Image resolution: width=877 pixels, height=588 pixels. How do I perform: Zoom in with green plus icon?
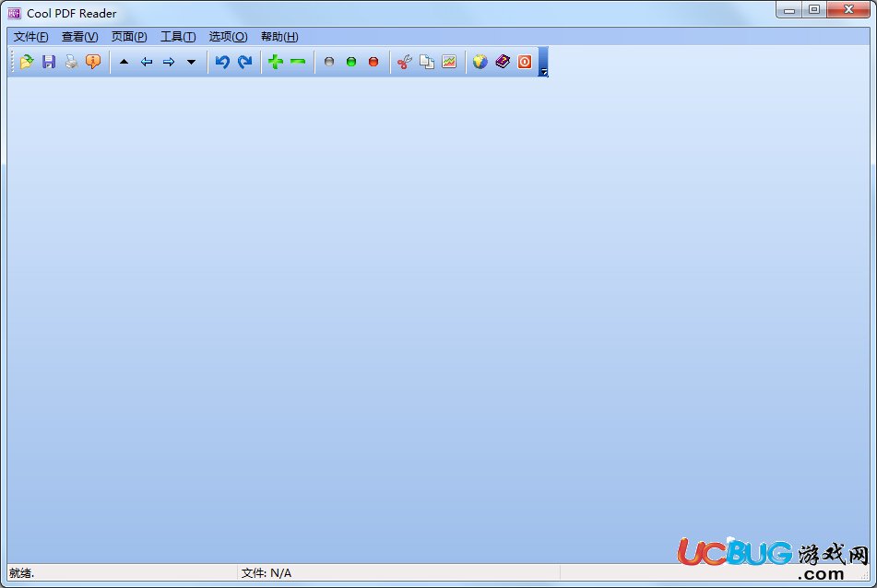[275, 62]
